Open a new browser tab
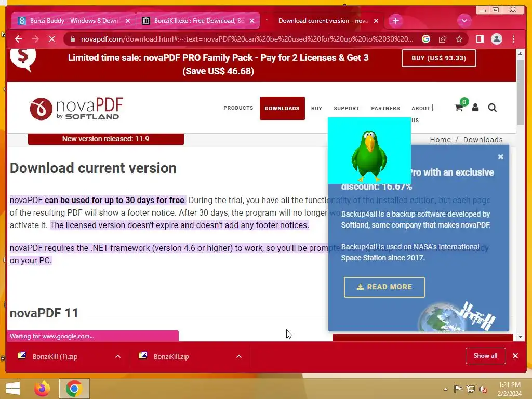The image size is (532, 399). click(x=395, y=21)
